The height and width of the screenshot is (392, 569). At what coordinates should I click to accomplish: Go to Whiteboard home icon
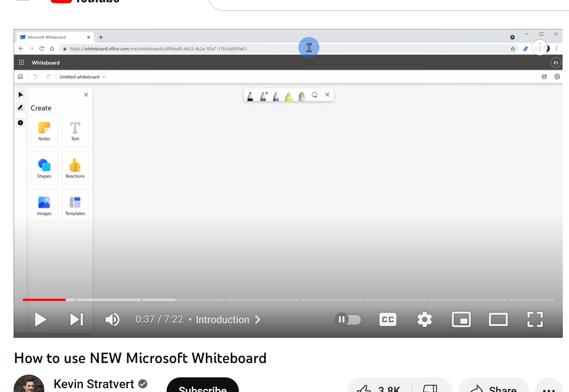(20, 77)
